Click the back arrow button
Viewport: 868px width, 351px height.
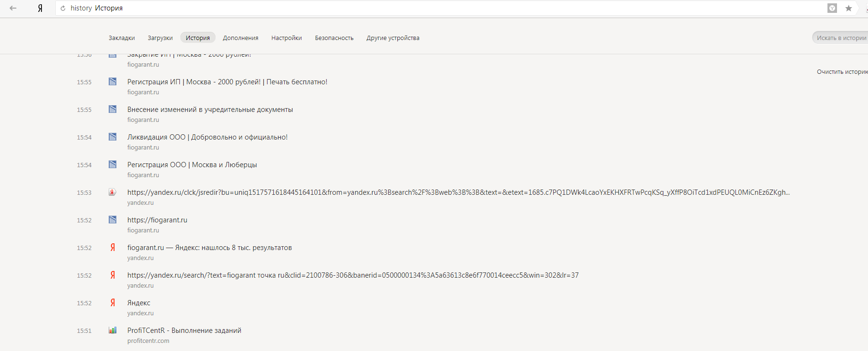click(13, 8)
